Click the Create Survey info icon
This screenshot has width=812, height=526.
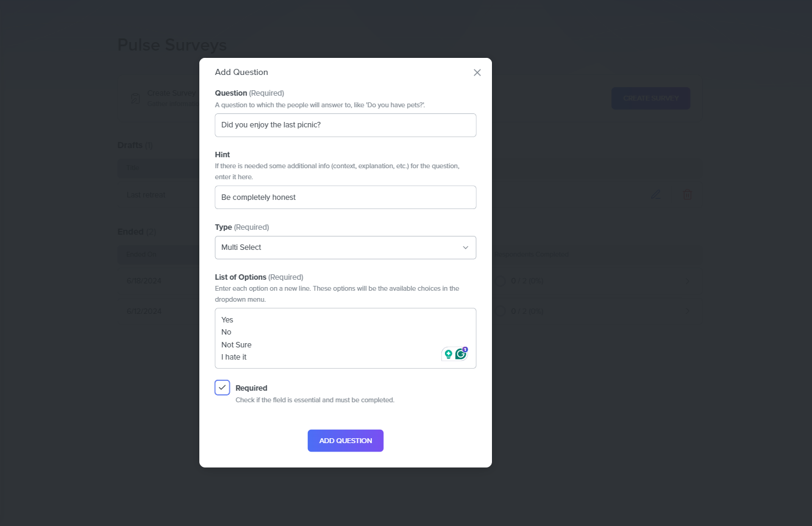[135, 99]
